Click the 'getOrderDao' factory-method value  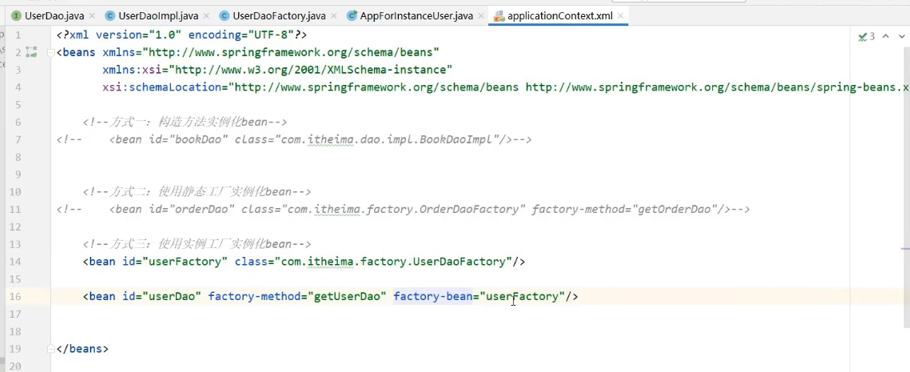(x=674, y=210)
